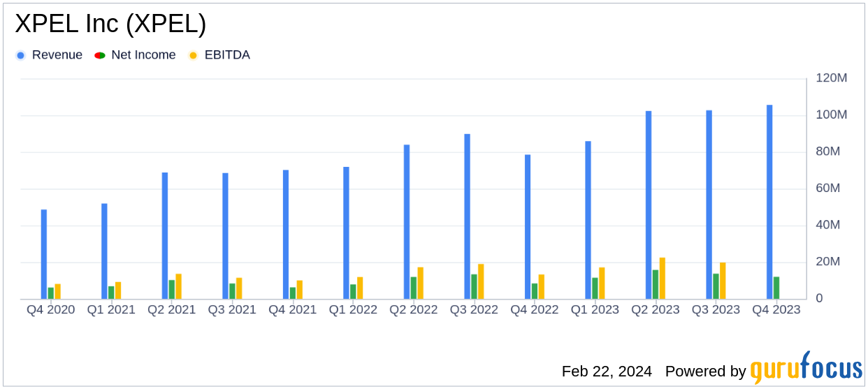Click the Q4 2022 axis label
The image size is (868, 389).
pos(535,310)
